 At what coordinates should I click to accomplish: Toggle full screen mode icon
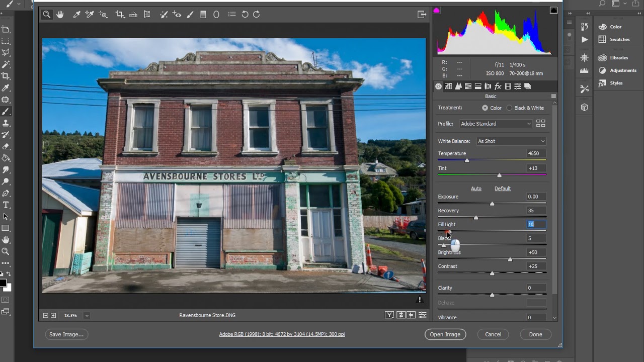[x=422, y=15]
